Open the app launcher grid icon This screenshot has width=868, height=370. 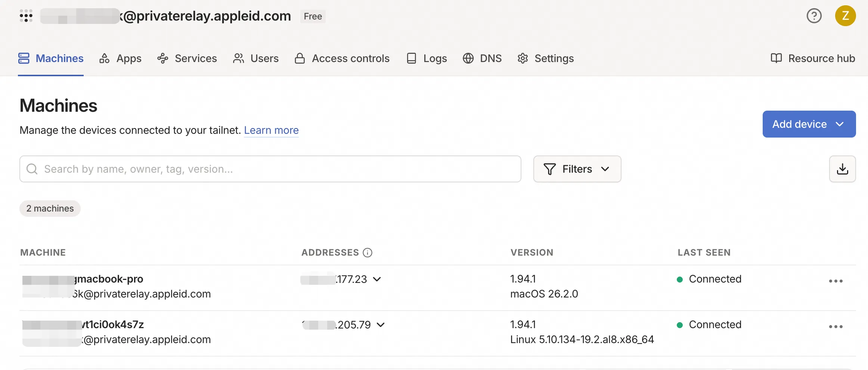coord(26,16)
